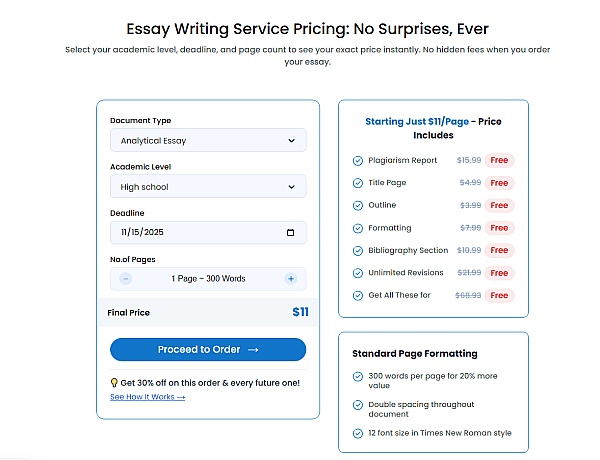Click the checkmark icon beside Unlimited Revisions
Viewport: 600px width, 460px height.
point(358,273)
